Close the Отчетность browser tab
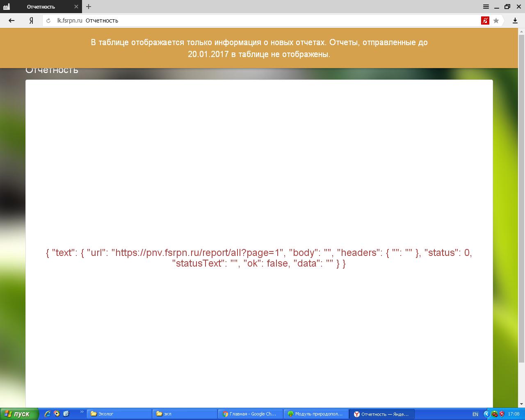 tap(76, 7)
